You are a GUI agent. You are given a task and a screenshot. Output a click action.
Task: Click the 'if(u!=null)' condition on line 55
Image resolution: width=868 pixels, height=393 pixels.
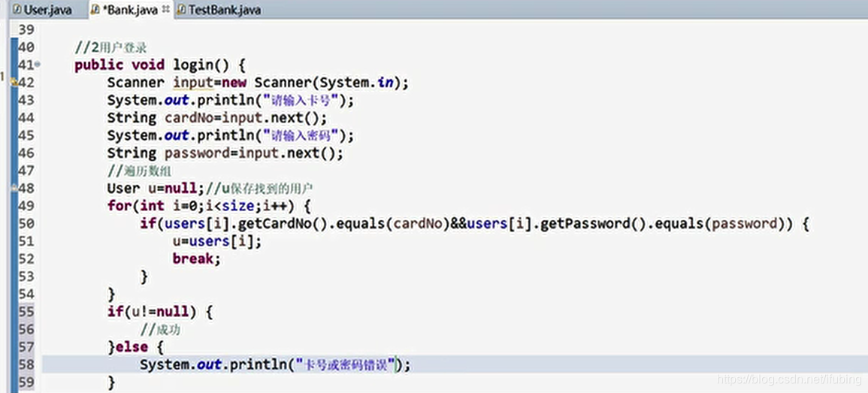pos(152,312)
